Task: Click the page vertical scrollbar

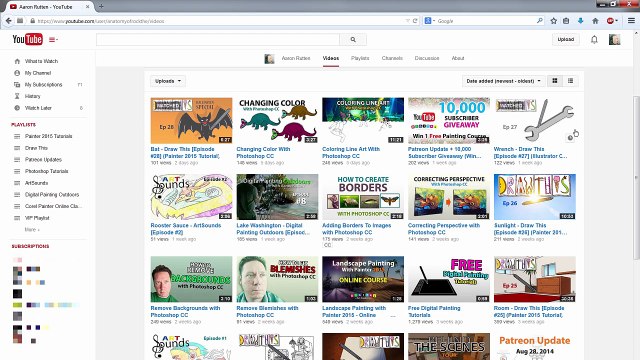Action: (636, 178)
